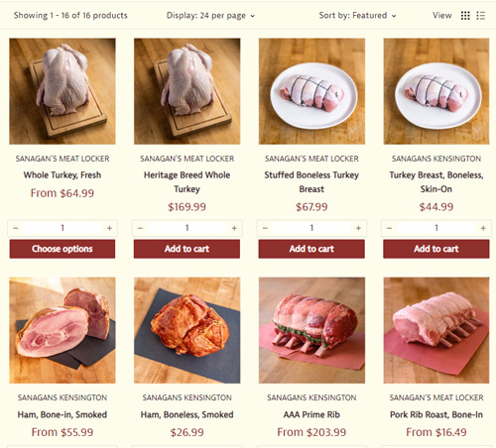Image resolution: width=496 pixels, height=448 pixels.
Task: Click the AAA Prime Rib product photo
Action: (x=311, y=330)
